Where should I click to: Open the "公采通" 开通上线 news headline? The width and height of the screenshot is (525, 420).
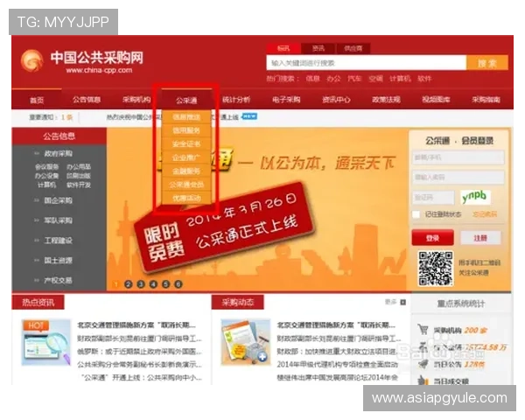pos(142,377)
